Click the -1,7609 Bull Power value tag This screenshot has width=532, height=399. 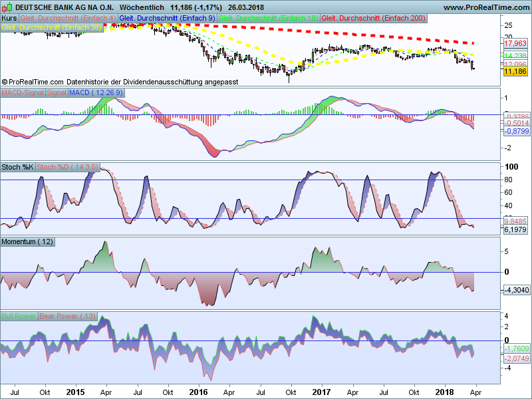pyautogui.click(x=516, y=348)
